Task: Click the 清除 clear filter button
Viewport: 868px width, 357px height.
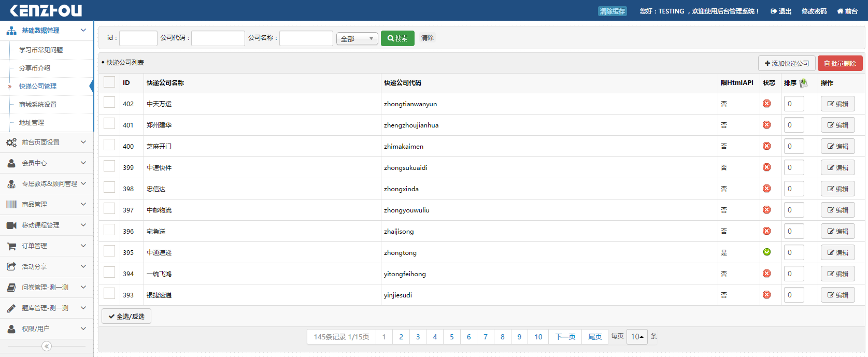Action: tap(428, 38)
